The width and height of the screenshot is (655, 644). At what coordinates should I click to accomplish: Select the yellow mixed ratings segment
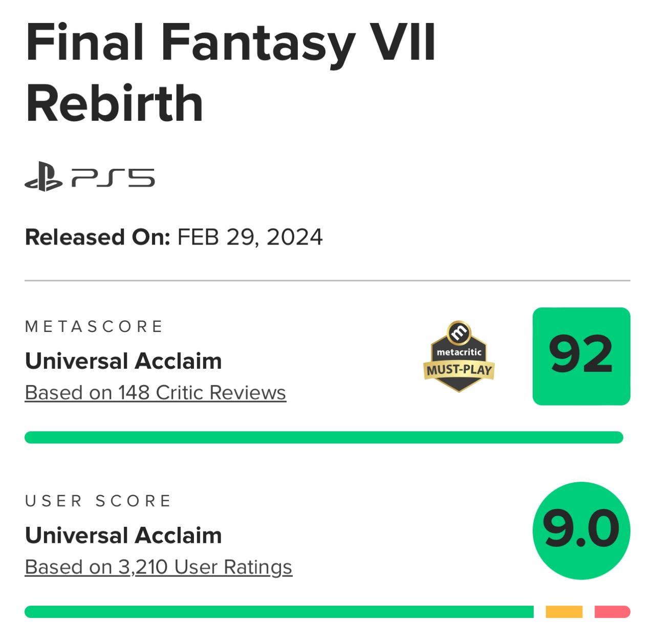tap(564, 612)
